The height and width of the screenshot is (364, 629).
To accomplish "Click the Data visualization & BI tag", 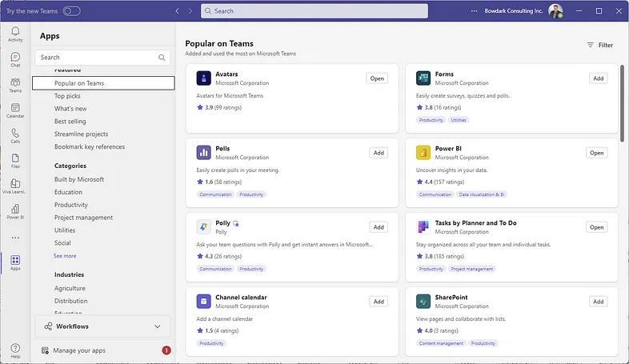I will [482, 194].
